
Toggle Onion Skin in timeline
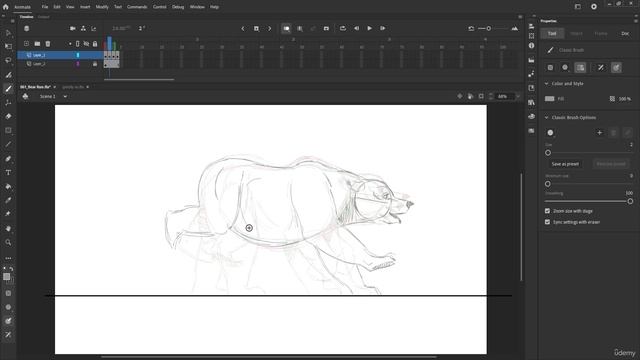pos(287,29)
